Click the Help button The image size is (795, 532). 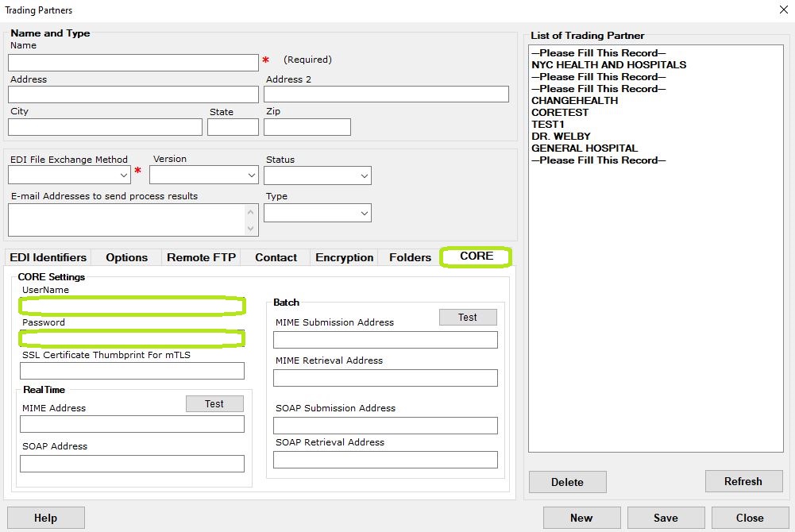[x=45, y=518]
